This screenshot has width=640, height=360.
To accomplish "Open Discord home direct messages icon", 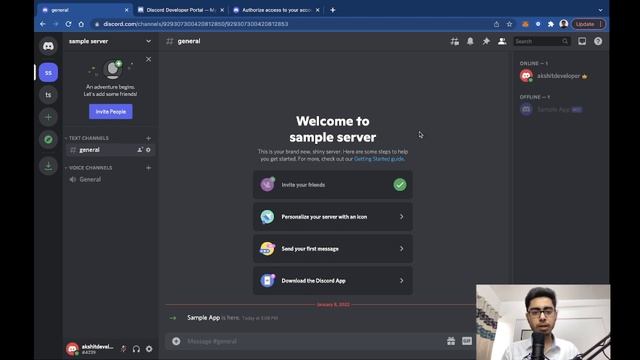I will click(x=48, y=46).
